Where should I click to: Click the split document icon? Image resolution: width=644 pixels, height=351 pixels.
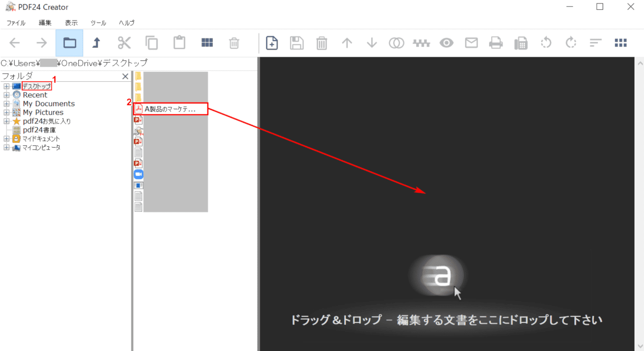click(x=422, y=43)
